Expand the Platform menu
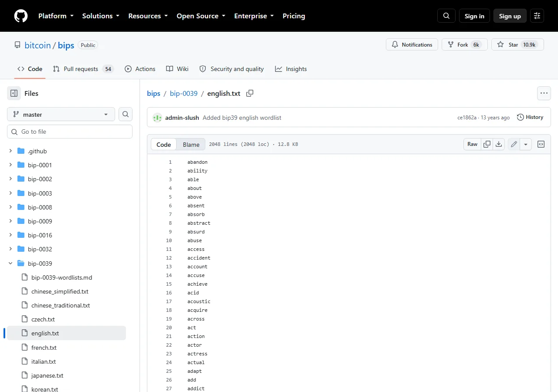This screenshot has height=392, width=558. point(56,16)
